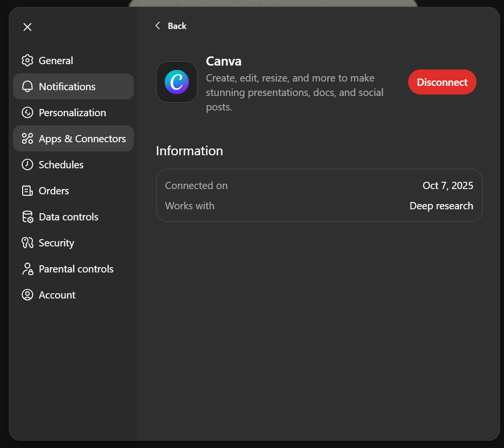Click the 'Works with' label
Viewport: 504px width, 448px height.
point(190,206)
